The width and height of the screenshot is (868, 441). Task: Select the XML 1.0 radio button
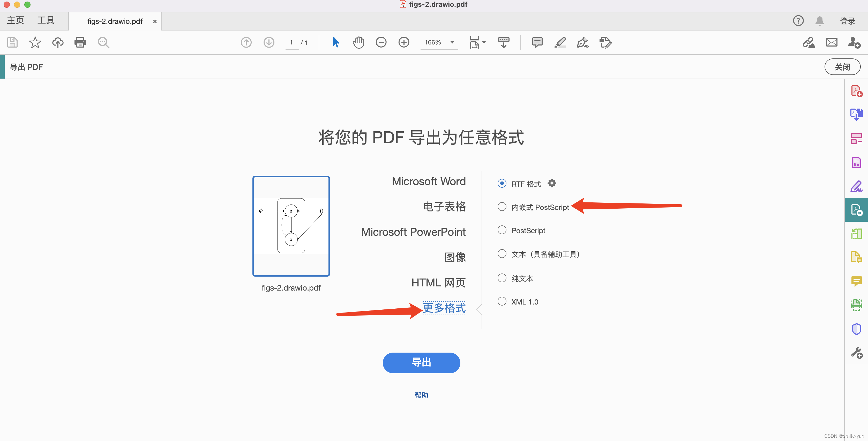click(x=502, y=301)
